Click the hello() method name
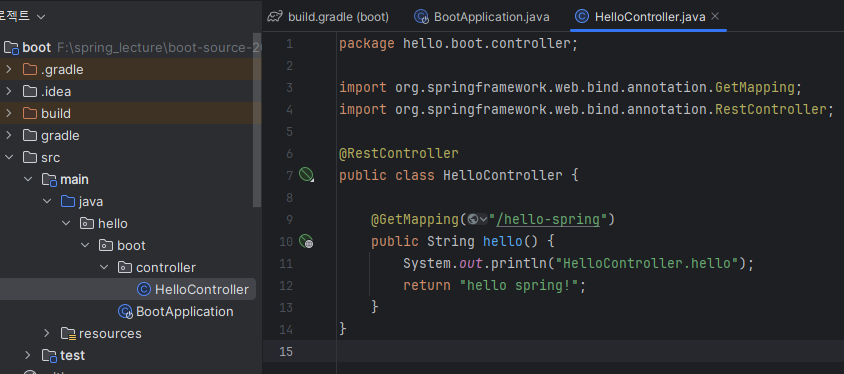The width and height of the screenshot is (844, 374). (x=503, y=241)
